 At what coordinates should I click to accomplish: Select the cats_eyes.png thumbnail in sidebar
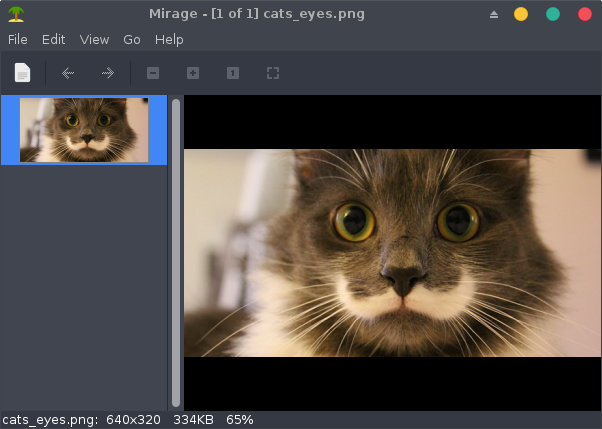point(84,130)
